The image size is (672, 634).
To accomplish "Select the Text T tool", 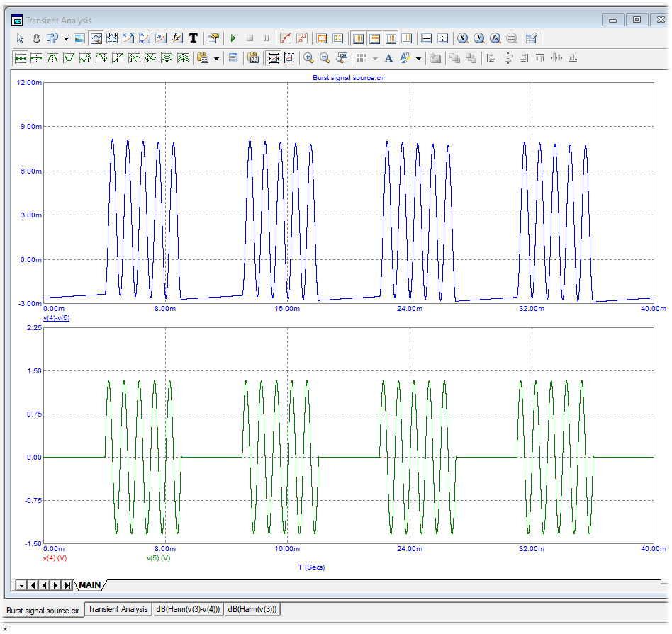I will [x=194, y=38].
